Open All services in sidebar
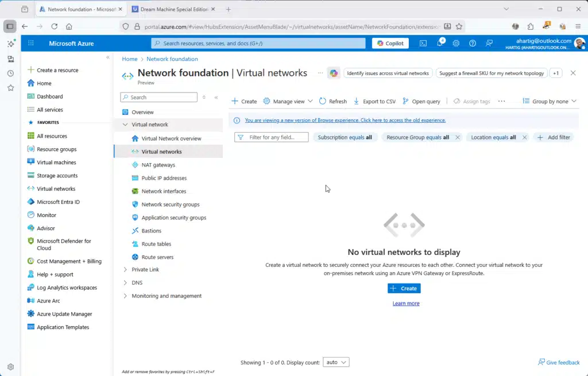The width and height of the screenshot is (588, 376). click(45, 110)
